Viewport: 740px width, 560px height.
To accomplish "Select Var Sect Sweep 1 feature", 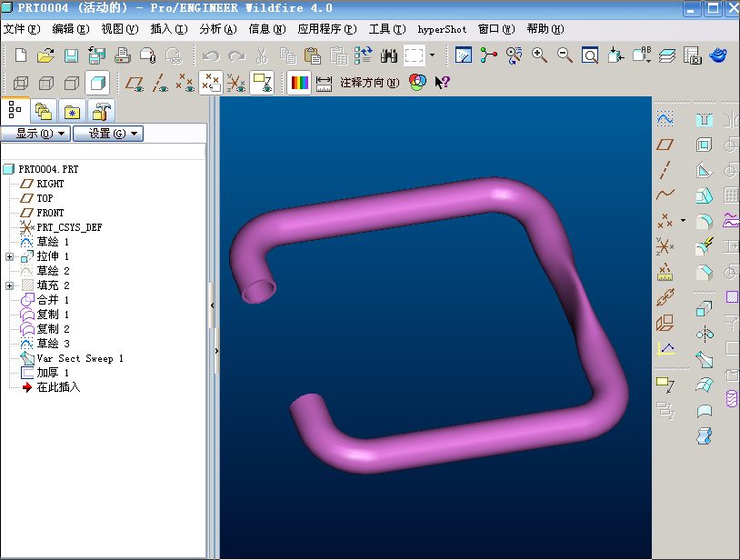I will point(80,358).
